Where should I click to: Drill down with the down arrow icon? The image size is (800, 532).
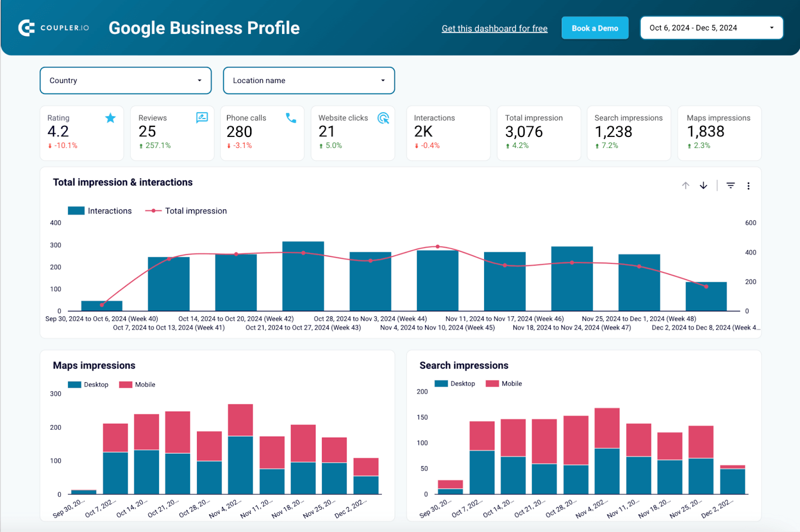(x=703, y=185)
